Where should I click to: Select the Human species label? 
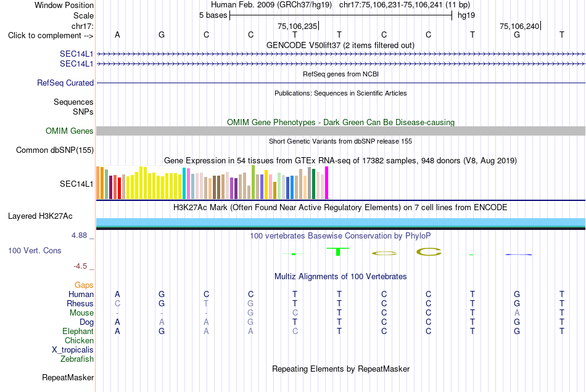click(81, 294)
